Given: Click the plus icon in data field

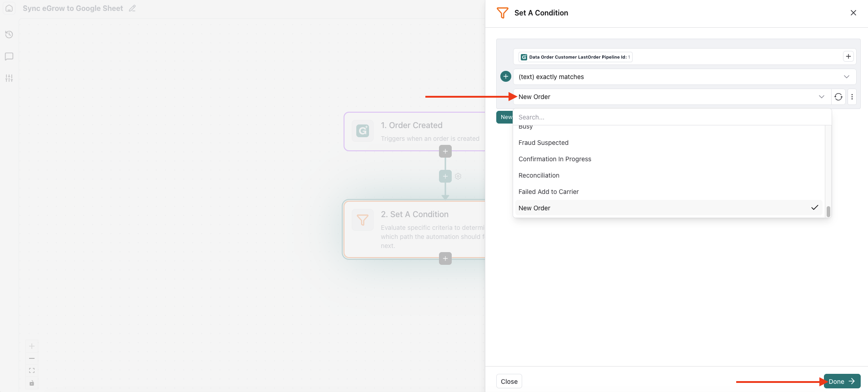Looking at the screenshot, I should click(848, 56).
